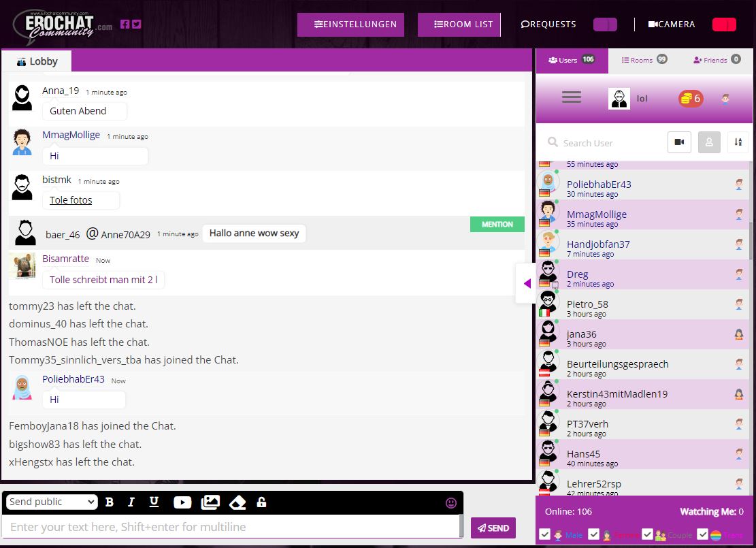Toggle the Camera switch
Image resolution: width=756 pixels, height=548 pixels.
[724, 25]
